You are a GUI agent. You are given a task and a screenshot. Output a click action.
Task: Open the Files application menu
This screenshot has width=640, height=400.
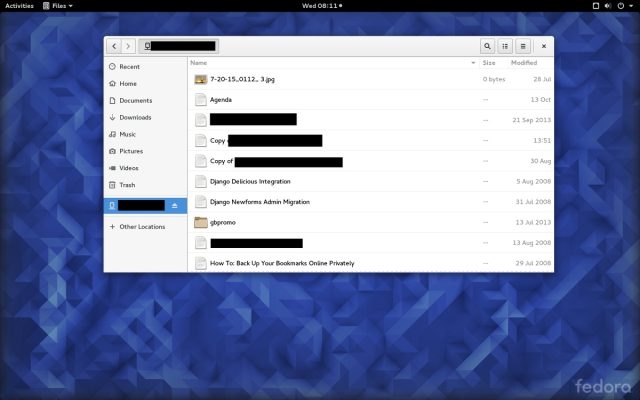coord(58,6)
